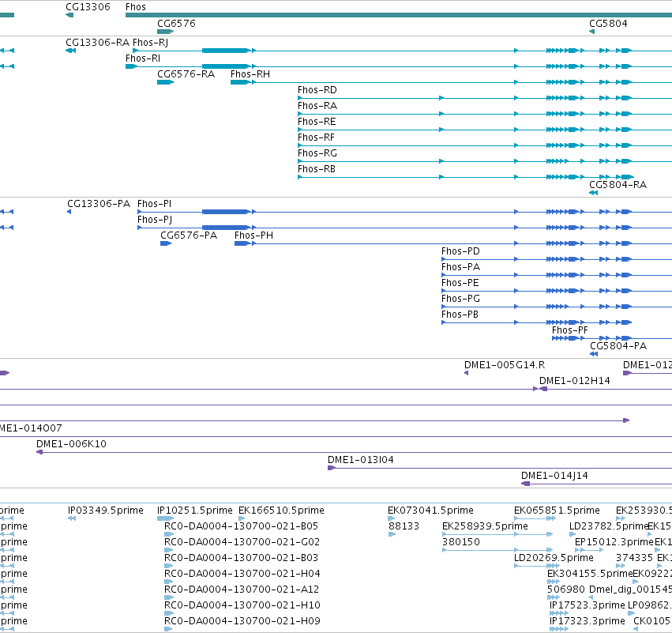Select the CG5804-PA protein label

[618, 345]
